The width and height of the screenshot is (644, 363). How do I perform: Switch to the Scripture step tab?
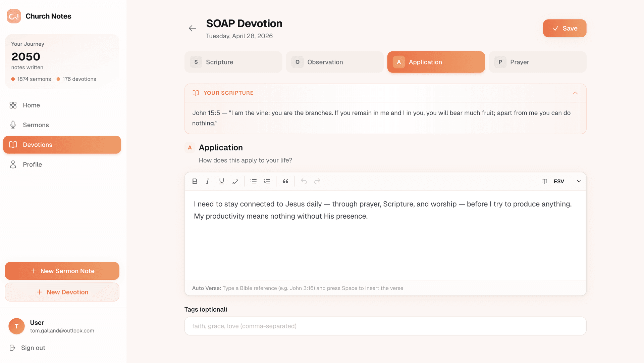click(233, 62)
